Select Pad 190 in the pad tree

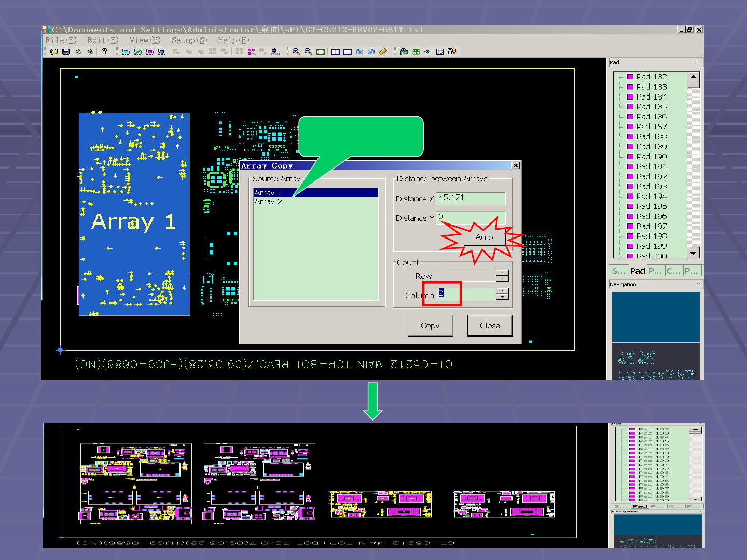pos(652,157)
